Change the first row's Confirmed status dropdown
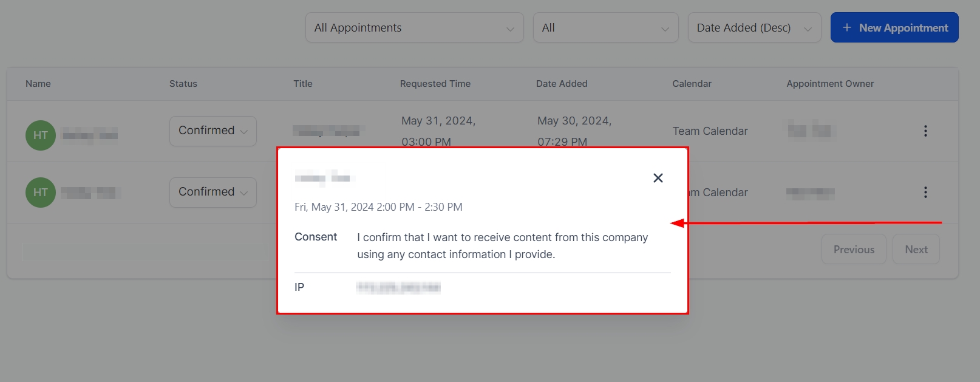The image size is (980, 382). coord(213,131)
